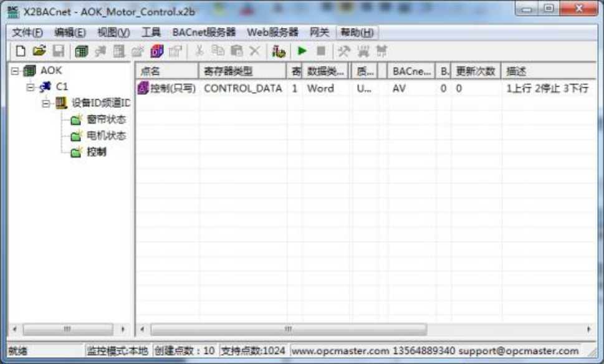The width and height of the screenshot is (604, 364).
Task: Click the 质... column header
Action: tap(365, 71)
